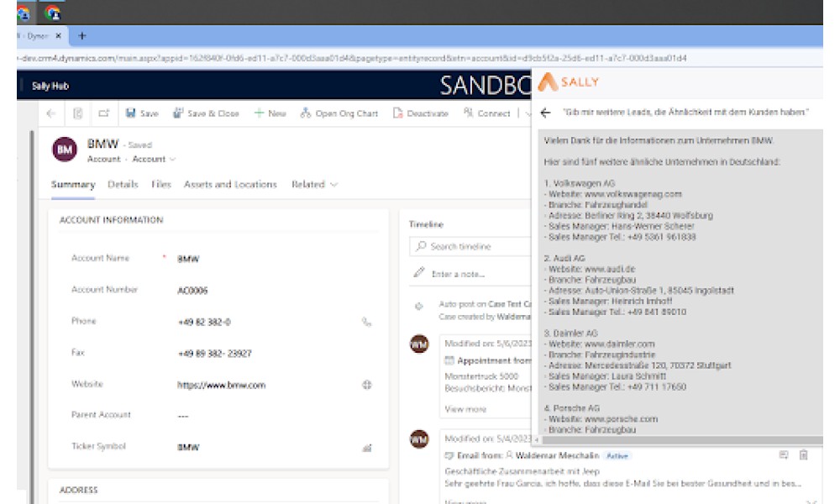Screen dimensions: 840x504
Task: Open Waldemar Meschalin contact link
Action: click(557, 456)
